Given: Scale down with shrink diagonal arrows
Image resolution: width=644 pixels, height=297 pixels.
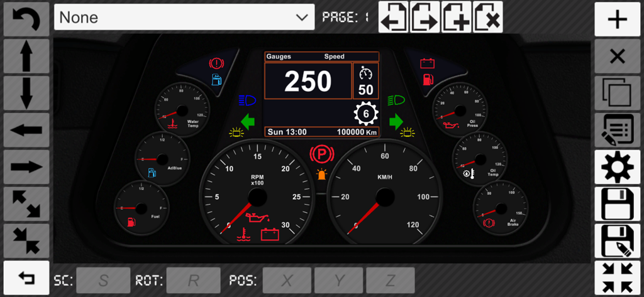Looking at the screenshot, I should coord(26,240).
